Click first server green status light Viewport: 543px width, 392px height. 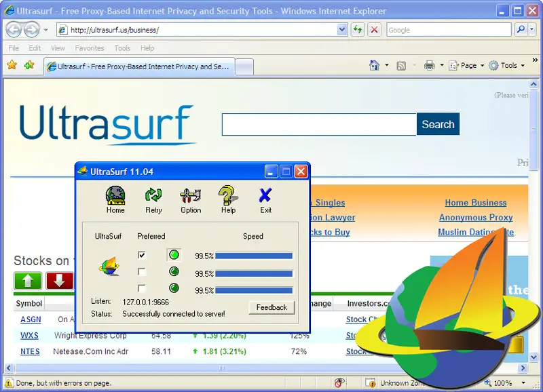[174, 255]
